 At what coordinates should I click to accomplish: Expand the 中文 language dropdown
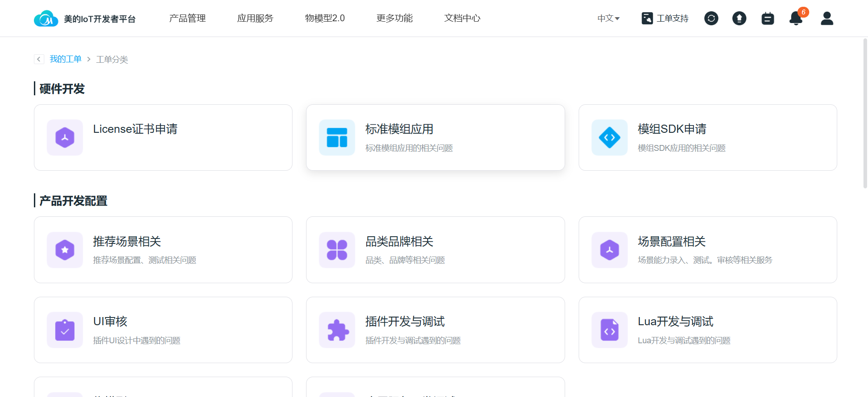click(x=608, y=19)
